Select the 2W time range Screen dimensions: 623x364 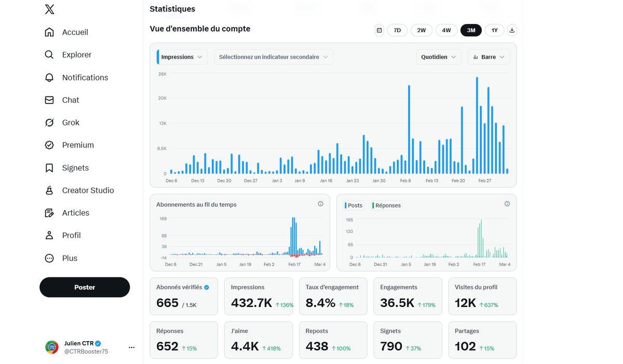point(422,30)
